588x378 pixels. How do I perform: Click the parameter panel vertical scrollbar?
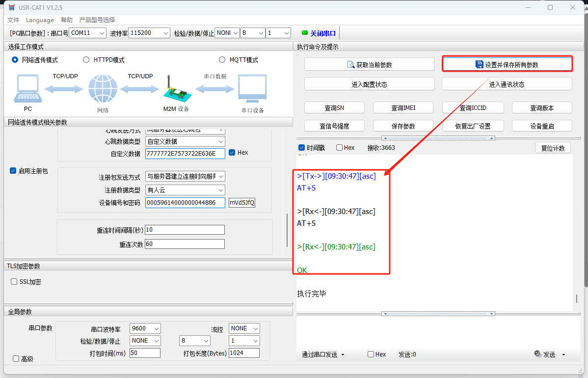[x=288, y=231]
